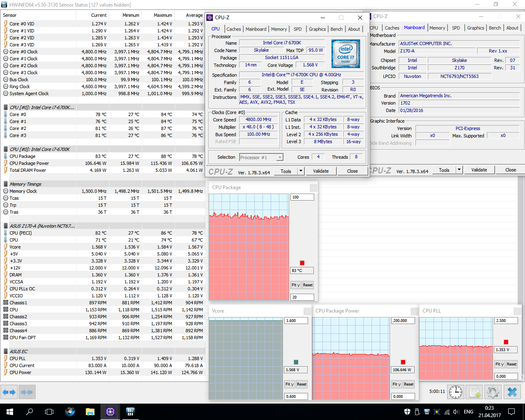Click Fit y in the CPU PLL graph

click(500, 364)
